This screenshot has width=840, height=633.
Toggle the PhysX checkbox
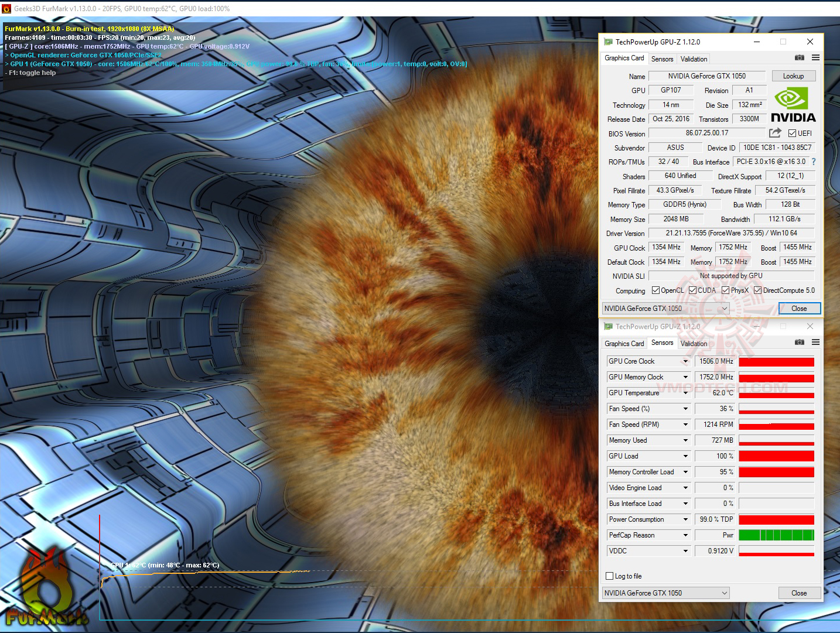(725, 290)
